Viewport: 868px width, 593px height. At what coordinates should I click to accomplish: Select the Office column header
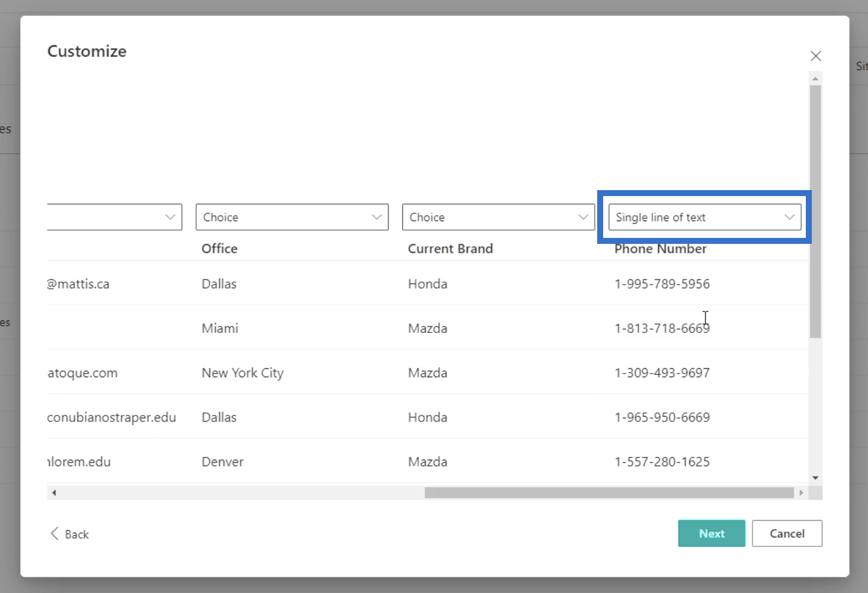click(x=219, y=249)
